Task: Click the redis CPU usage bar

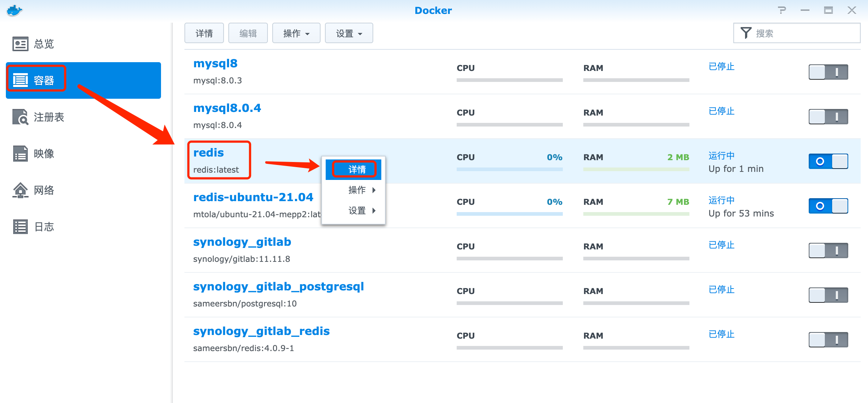Action: point(509,169)
